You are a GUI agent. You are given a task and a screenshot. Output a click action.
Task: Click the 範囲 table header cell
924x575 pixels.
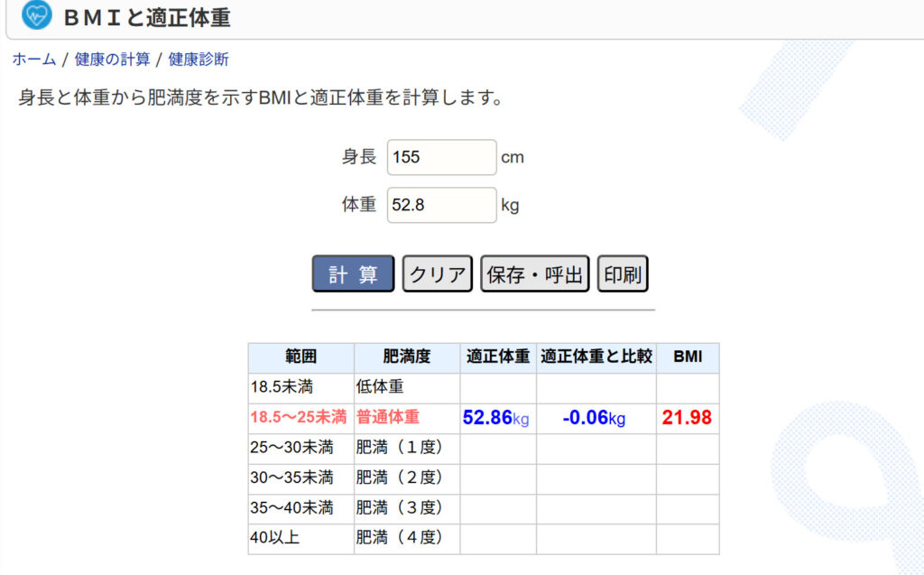[x=299, y=357]
